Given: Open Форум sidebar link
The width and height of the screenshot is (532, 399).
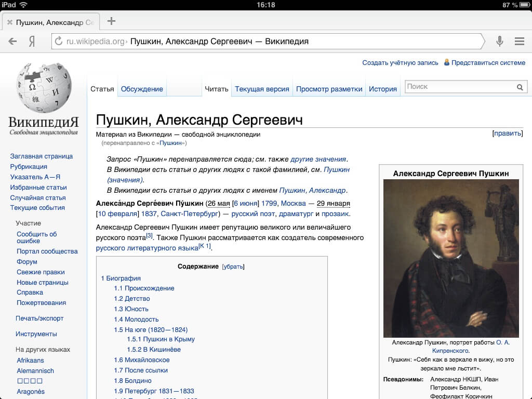Looking at the screenshot, I should (27, 262).
